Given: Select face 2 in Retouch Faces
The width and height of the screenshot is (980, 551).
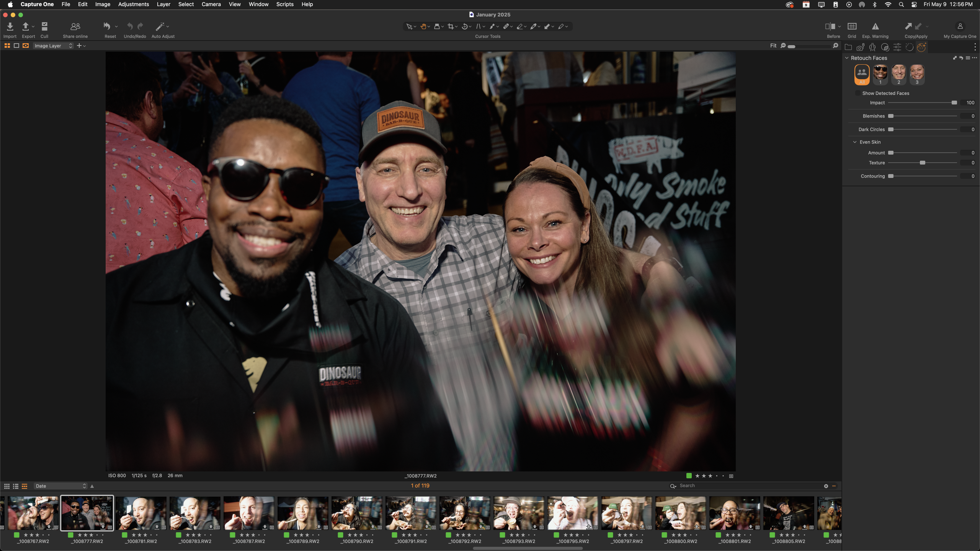Looking at the screenshot, I should [x=898, y=74].
